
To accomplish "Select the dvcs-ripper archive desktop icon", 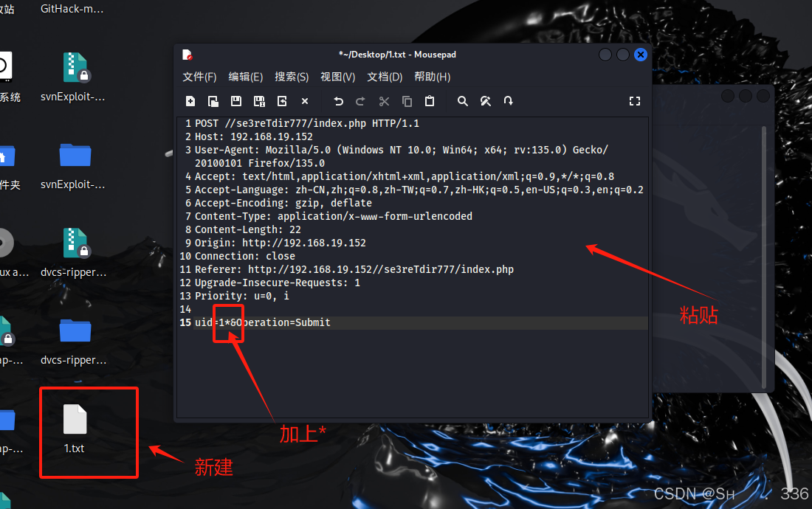I will pos(75,243).
